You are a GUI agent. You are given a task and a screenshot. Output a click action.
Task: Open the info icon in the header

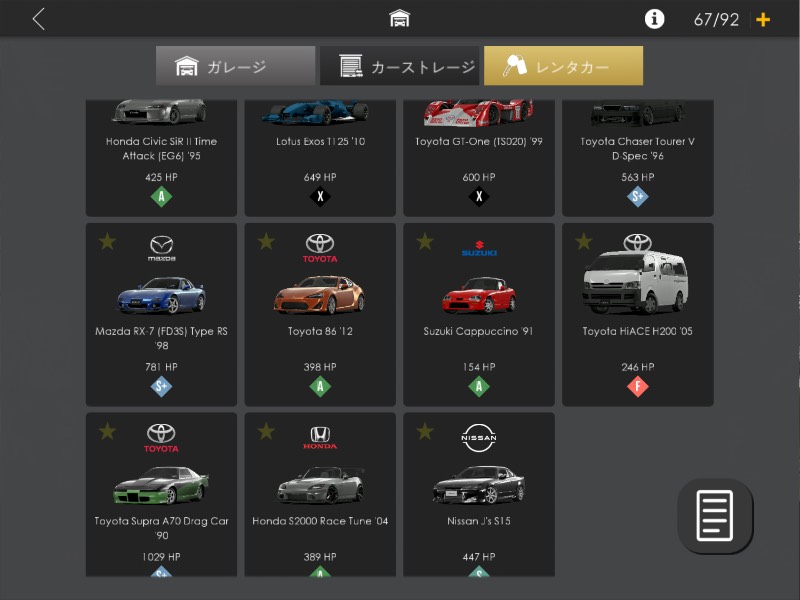pyautogui.click(x=654, y=19)
